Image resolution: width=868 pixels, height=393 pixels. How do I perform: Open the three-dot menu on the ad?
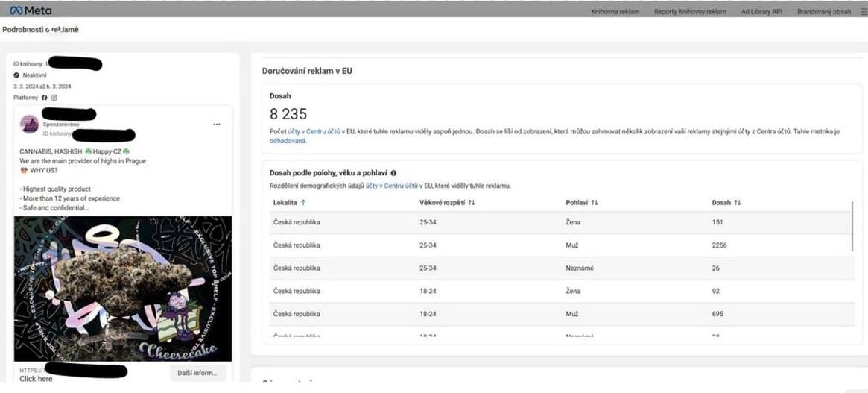tap(217, 124)
